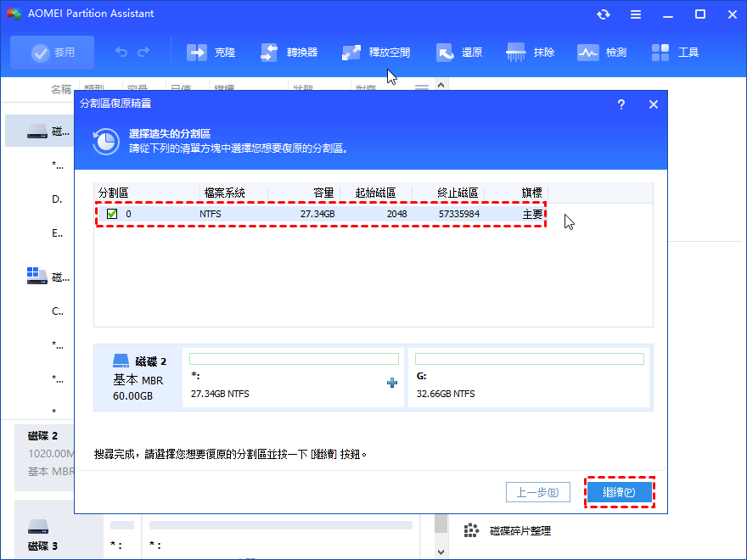Click the 套用 apply button
This screenshot has width=747, height=560.
coord(53,53)
